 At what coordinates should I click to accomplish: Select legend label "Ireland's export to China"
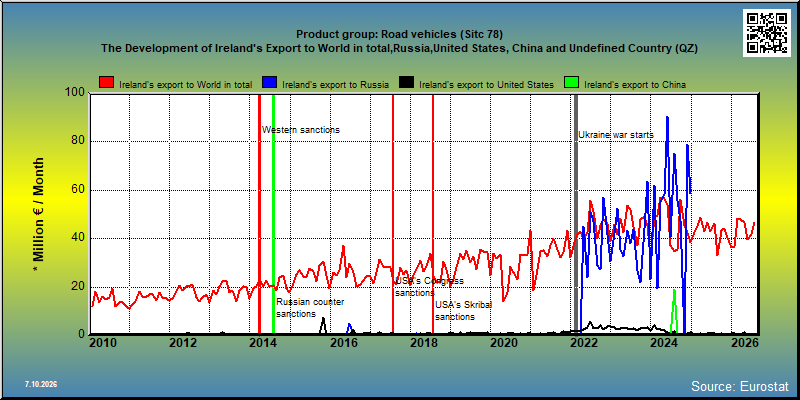(x=635, y=85)
